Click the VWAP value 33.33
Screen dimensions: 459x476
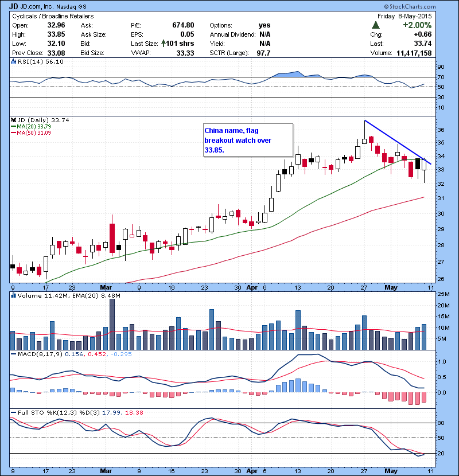pos(185,53)
